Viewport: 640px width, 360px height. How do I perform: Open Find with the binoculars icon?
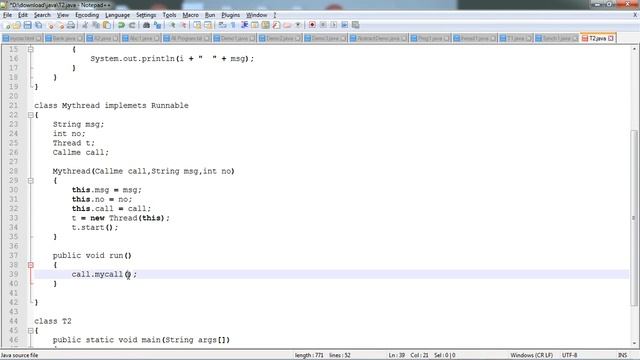[146, 25]
